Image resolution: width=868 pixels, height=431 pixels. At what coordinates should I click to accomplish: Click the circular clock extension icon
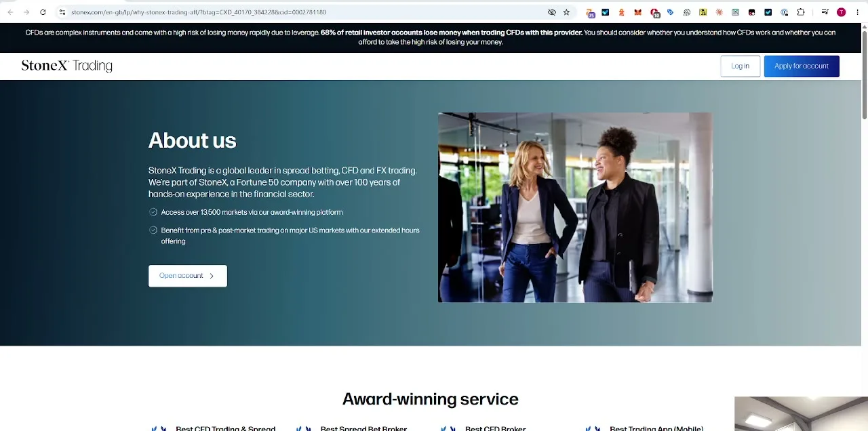click(x=785, y=12)
